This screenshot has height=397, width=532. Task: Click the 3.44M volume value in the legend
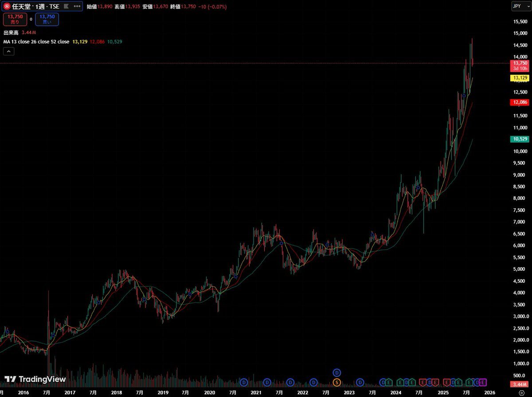pyautogui.click(x=28, y=33)
